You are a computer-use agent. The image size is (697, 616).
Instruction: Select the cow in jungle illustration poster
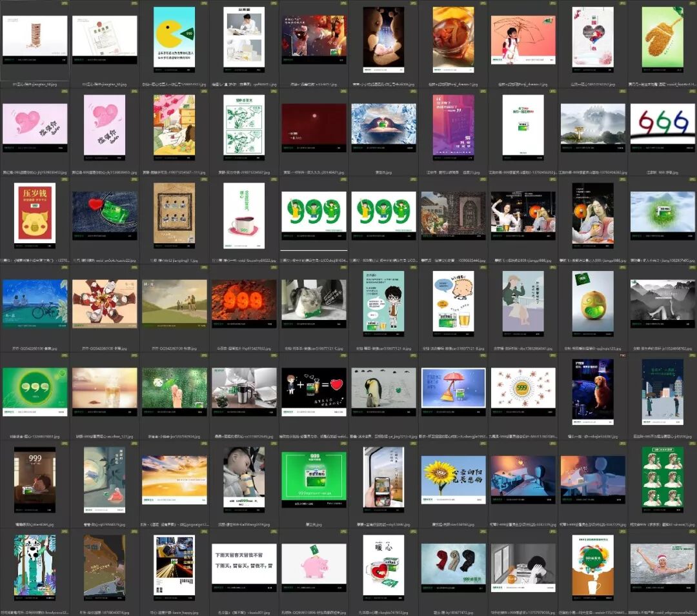[x=35, y=568]
